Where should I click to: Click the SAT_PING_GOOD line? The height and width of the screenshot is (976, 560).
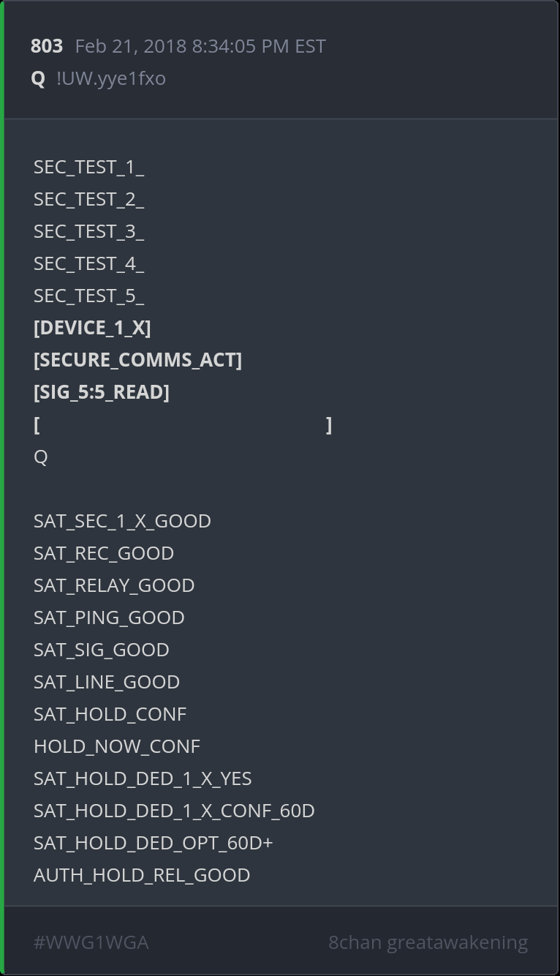[109, 617]
